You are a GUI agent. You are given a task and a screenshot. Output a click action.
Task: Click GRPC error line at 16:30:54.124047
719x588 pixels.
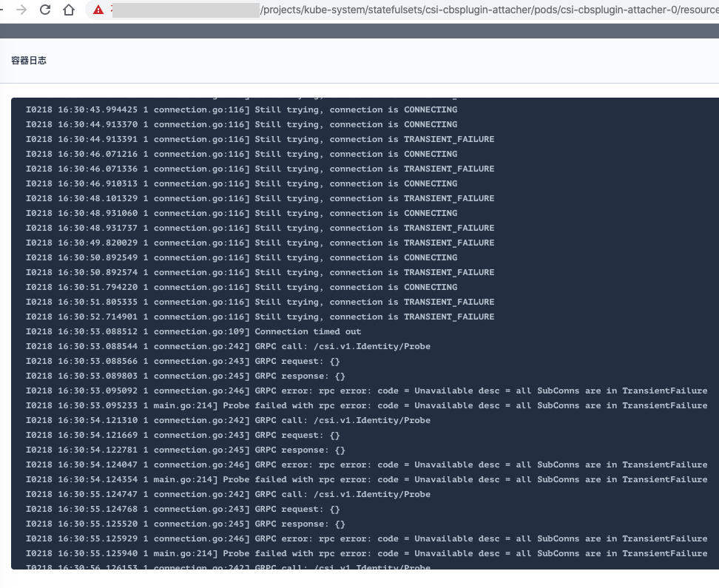coord(366,464)
